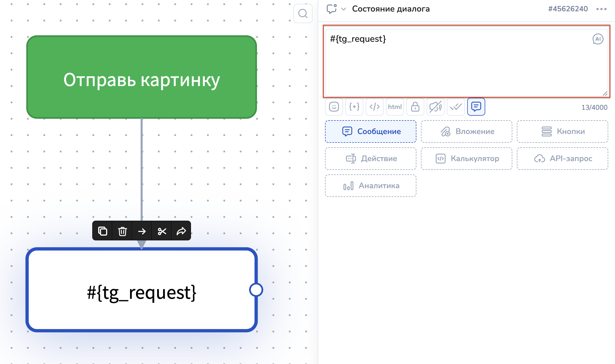This screenshot has width=615, height=364.
Task: Click the Кнопки button
Action: (x=563, y=131)
